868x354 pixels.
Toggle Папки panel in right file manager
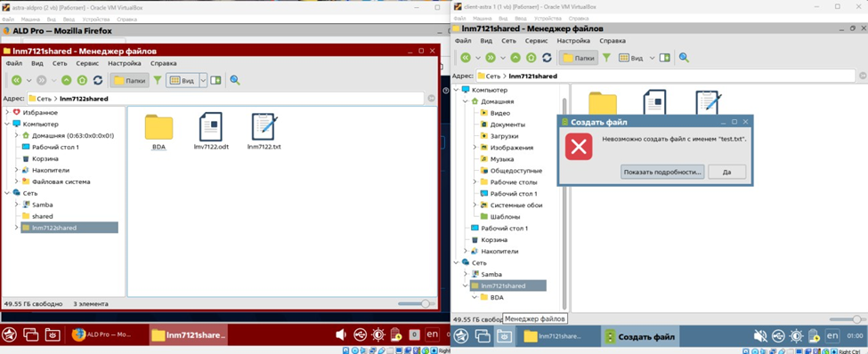coord(579,58)
